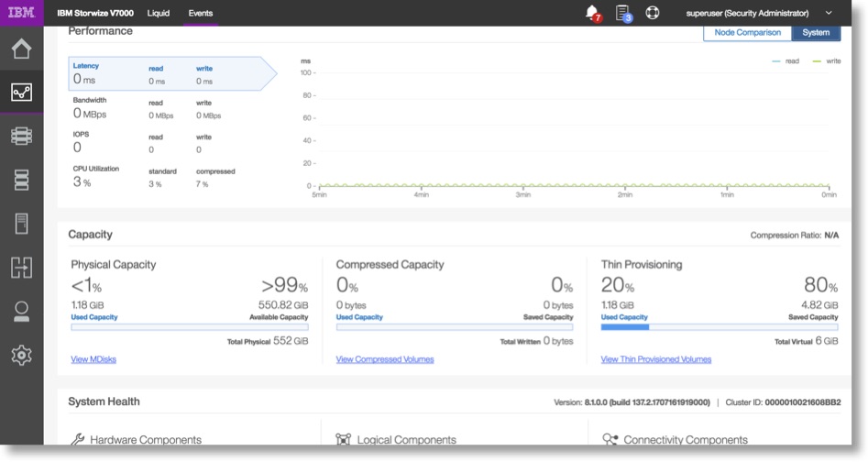868x462 pixels.
Task: Open the Hosts icon in sidebar
Action: pyautogui.click(x=21, y=223)
